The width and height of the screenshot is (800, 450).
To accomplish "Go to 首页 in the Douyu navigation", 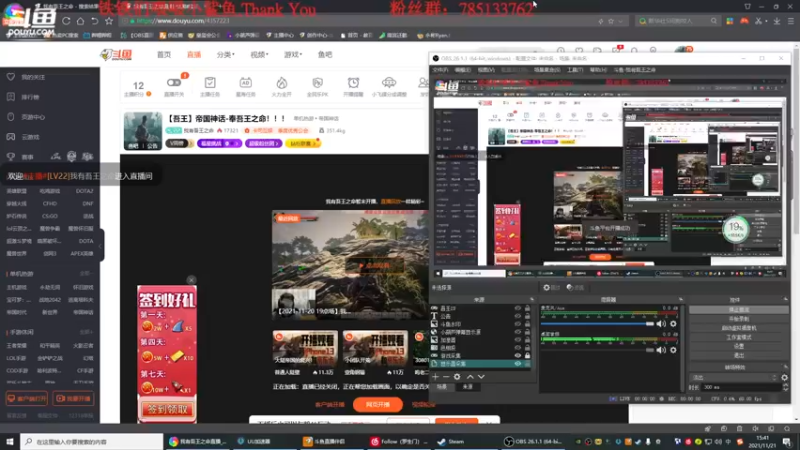I will 164,55.
